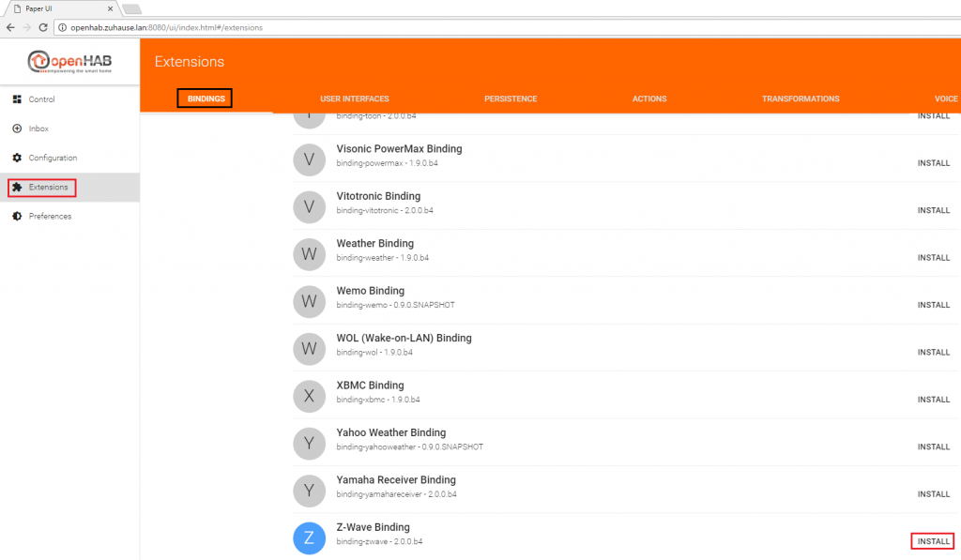The height and width of the screenshot is (560, 961).
Task: Click the blue Z-Wave Binding avatar
Action: coord(309,537)
